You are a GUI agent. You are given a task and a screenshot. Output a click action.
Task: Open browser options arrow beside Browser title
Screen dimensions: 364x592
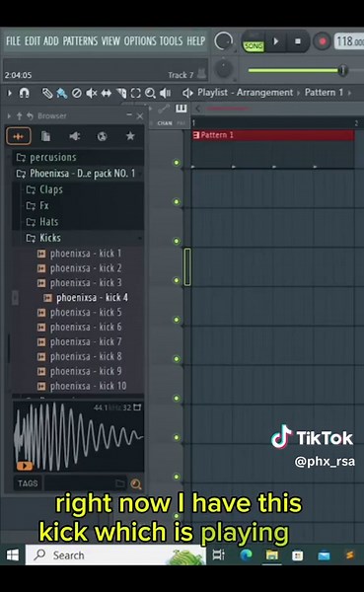pyautogui.click(x=9, y=115)
